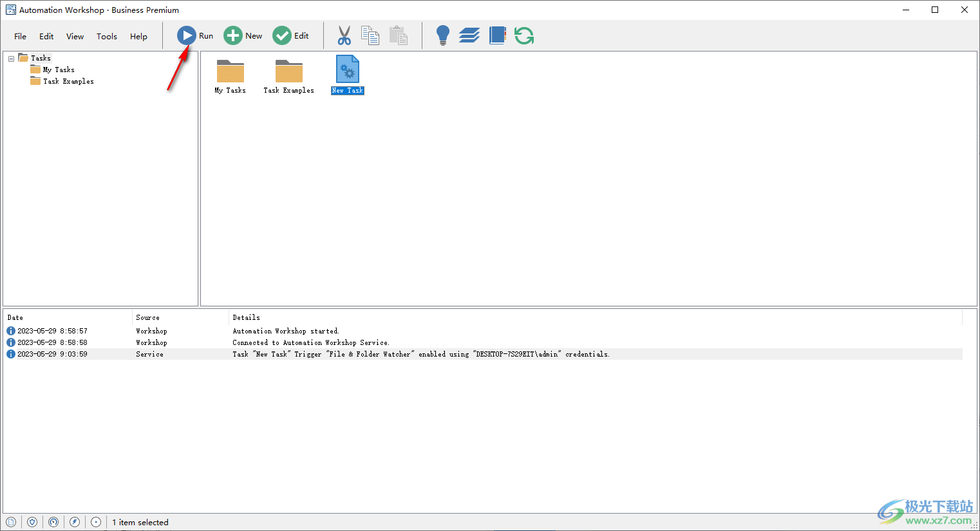980x531 pixels.
Task: Select the log date 2023-05-29 8:58:57
Action: [52, 331]
